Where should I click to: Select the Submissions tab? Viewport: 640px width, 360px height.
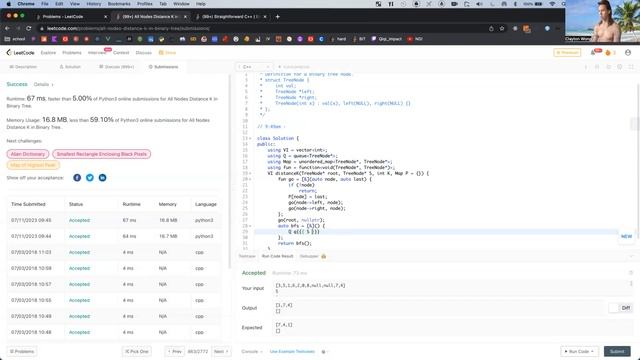tap(163, 67)
